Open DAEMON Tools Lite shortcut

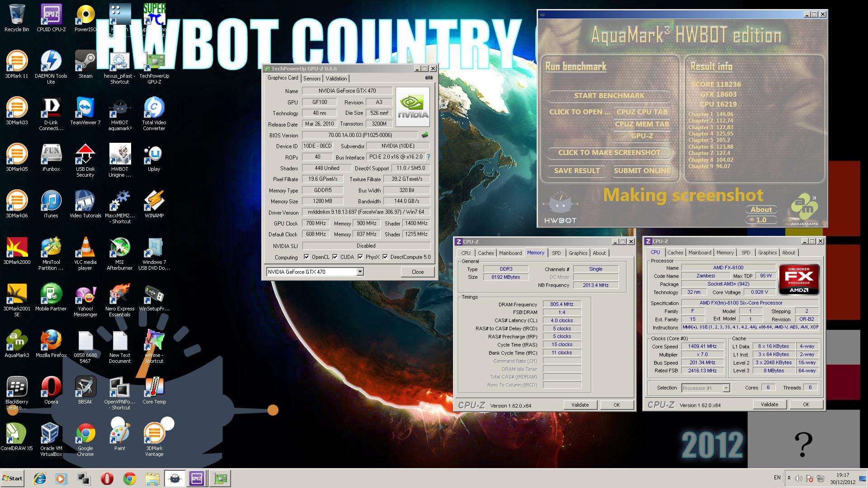pyautogui.click(x=51, y=67)
